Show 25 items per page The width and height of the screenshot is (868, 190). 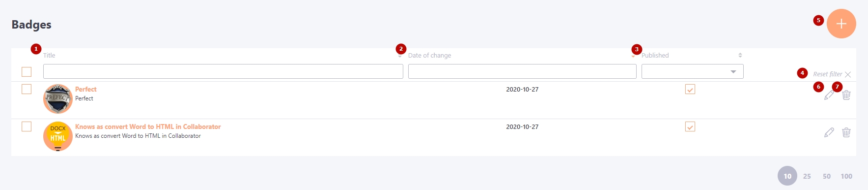[x=807, y=176]
